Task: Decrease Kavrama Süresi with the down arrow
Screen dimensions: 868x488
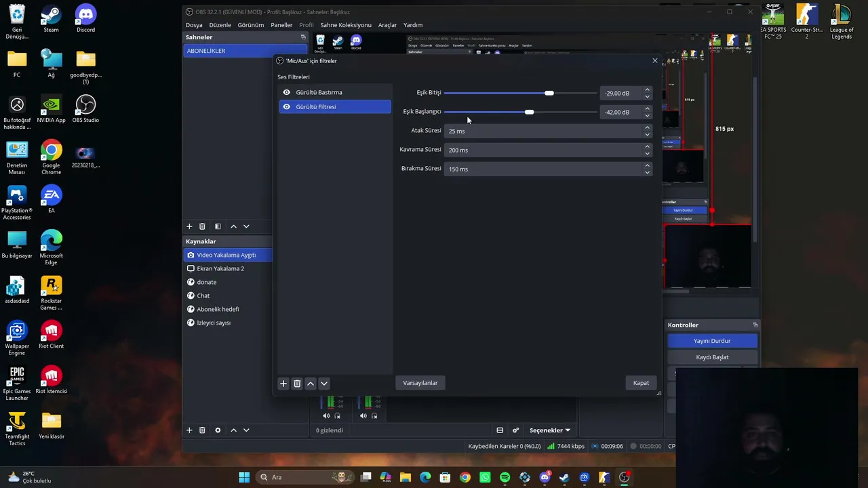Action: pos(647,153)
